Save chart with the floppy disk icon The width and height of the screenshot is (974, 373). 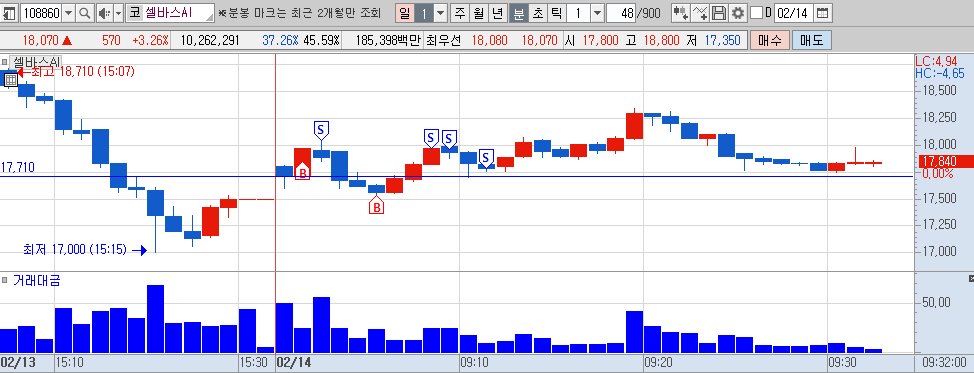(x=719, y=12)
